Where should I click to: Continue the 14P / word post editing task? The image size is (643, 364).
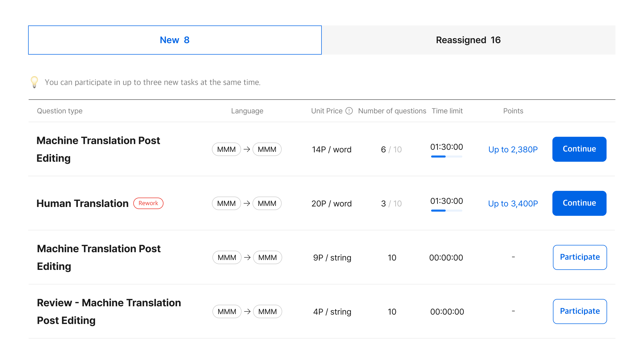pos(579,149)
